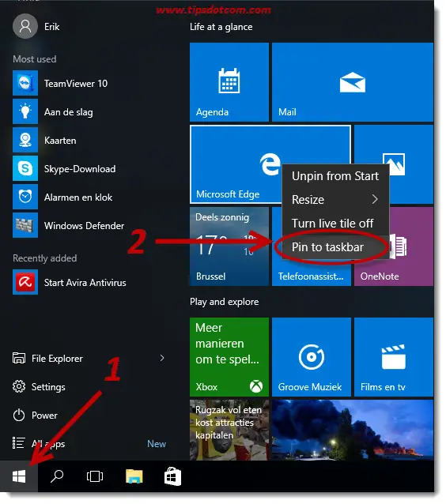
Task: Click the taskbar search magnifier icon
Action: tap(57, 476)
